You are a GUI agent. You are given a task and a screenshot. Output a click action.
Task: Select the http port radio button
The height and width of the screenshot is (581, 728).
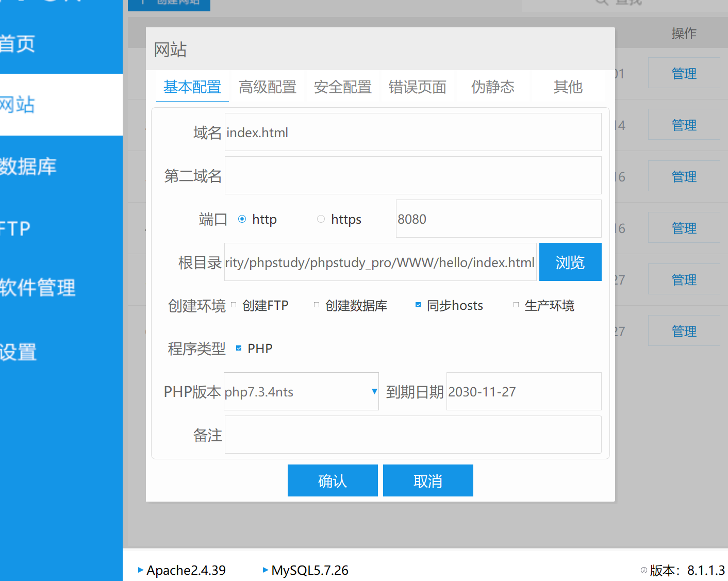coord(242,219)
